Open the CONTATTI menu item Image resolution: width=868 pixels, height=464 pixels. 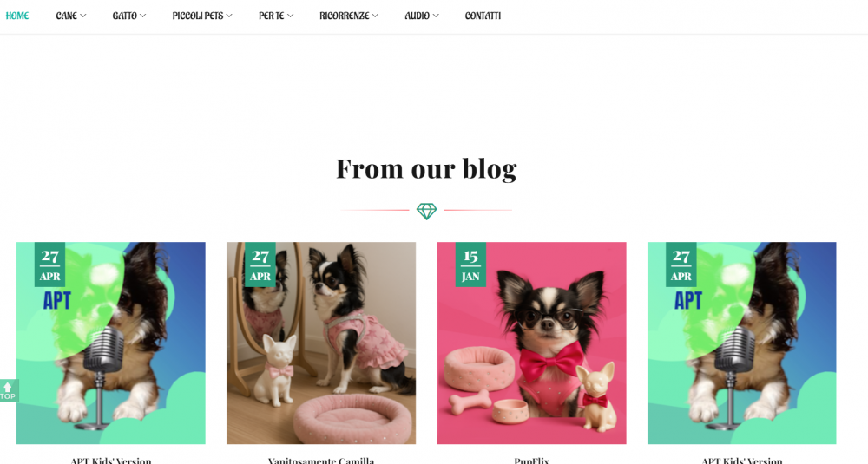coord(483,16)
